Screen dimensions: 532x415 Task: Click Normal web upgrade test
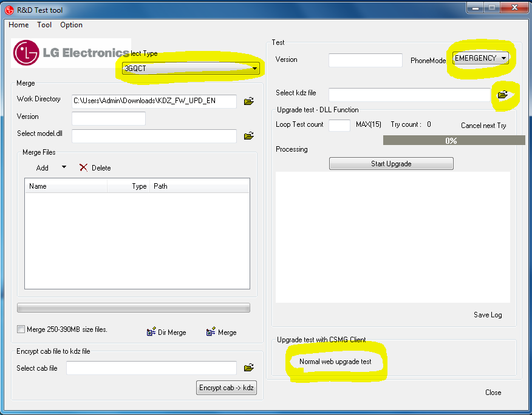[x=335, y=362]
